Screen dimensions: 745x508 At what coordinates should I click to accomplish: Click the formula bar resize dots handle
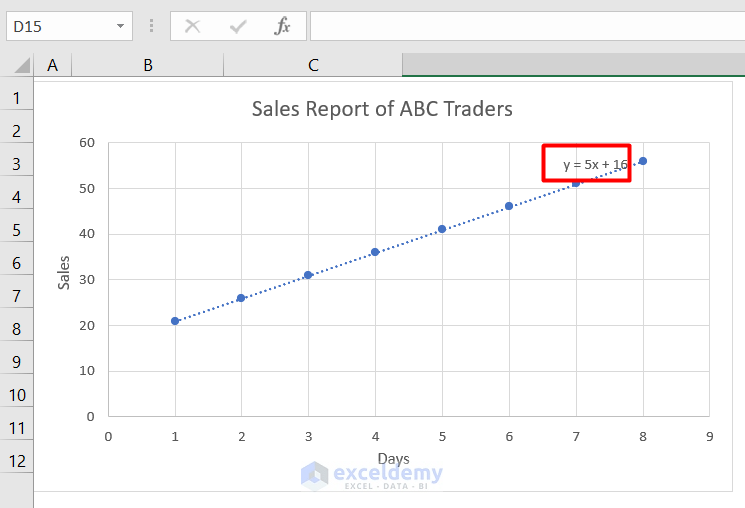(x=151, y=26)
